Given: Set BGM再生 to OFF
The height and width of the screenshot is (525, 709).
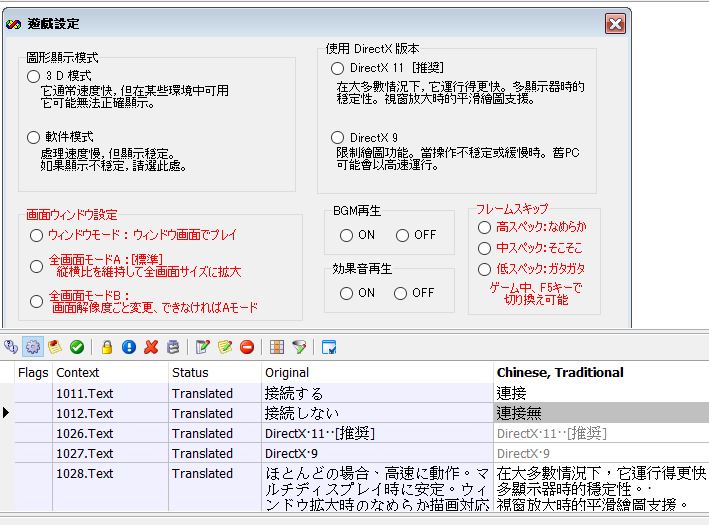Looking at the screenshot, I should (402, 235).
